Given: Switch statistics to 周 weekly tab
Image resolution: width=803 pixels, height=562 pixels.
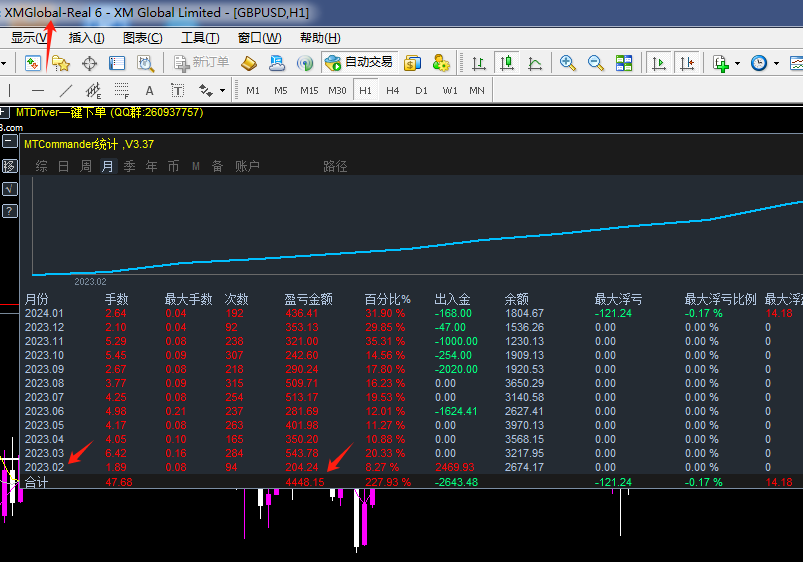Looking at the screenshot, I should point(86,166).
